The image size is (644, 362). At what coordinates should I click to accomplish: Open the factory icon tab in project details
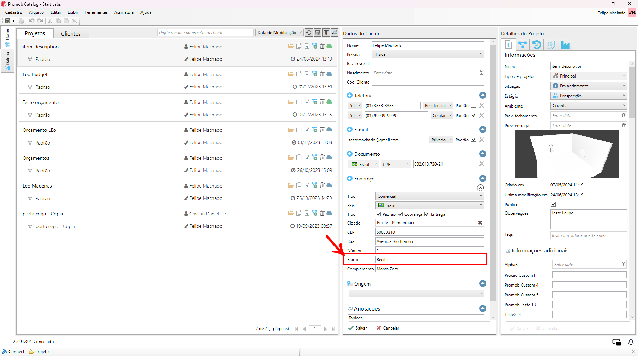click(565, 45)
